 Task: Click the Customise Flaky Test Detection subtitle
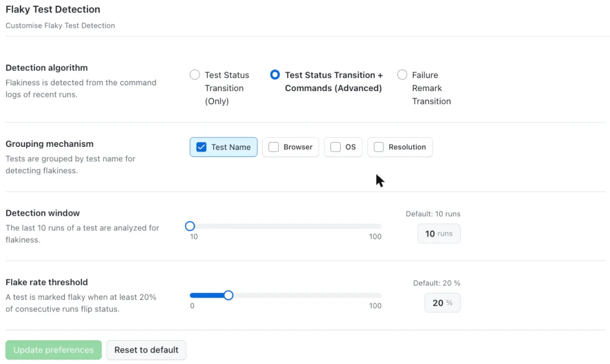(60, 25)
